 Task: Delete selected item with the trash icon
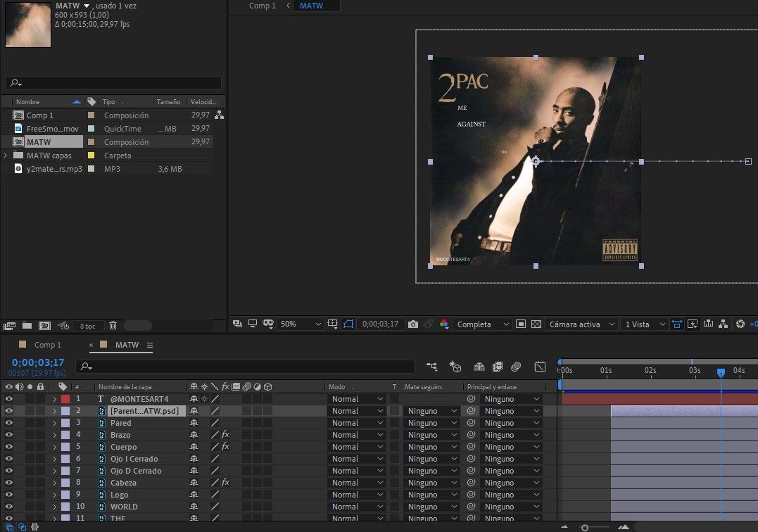coord(113,326)
